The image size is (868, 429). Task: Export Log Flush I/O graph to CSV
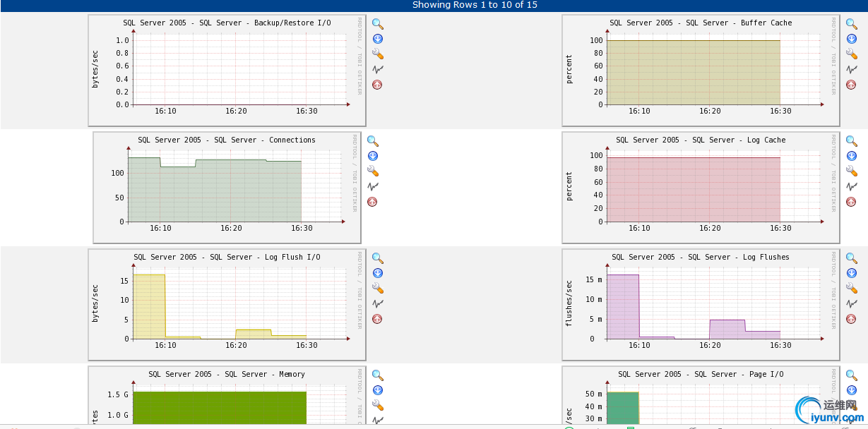[378, 273]
